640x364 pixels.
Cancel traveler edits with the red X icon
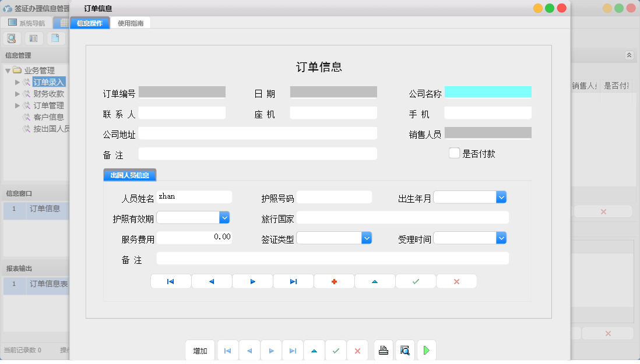click(456, 281)
